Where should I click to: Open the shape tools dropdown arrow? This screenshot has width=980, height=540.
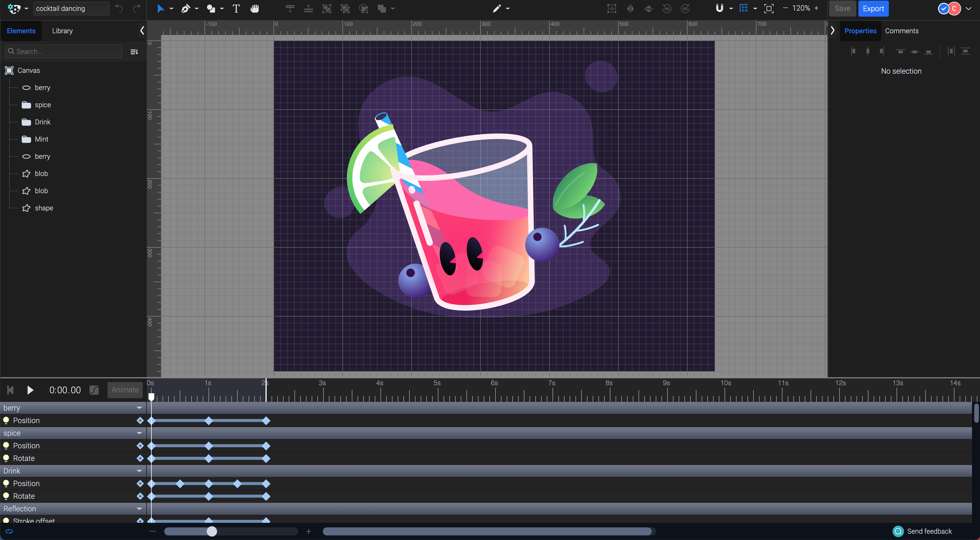pyautogui.click(x=222, y=8)
